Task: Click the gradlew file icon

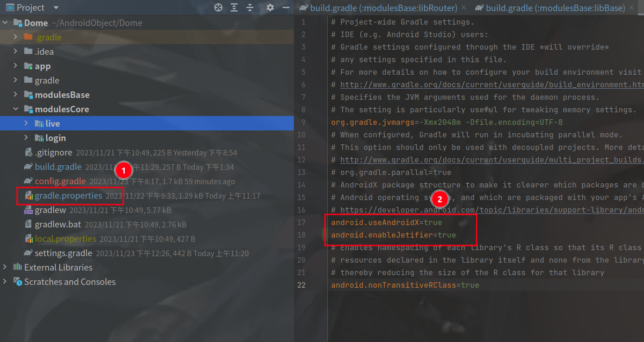Action: [x=28, y=210]
